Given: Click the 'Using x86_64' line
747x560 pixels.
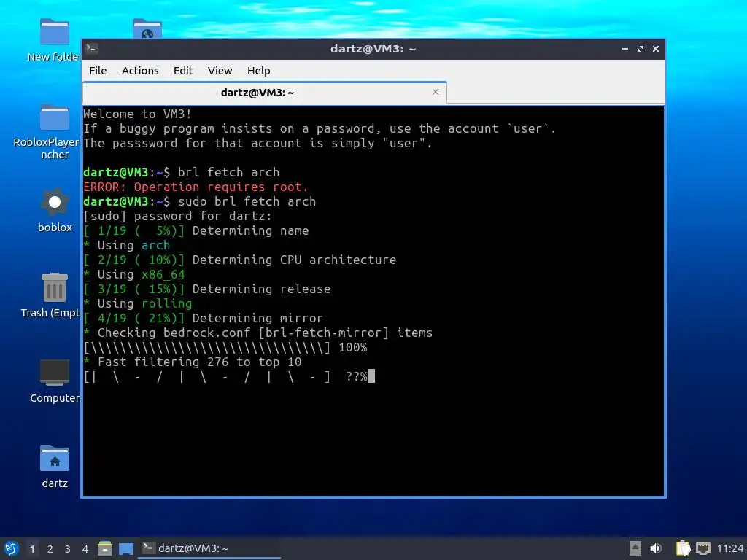Looking at the screenshot, I should (x=134, y=274).
